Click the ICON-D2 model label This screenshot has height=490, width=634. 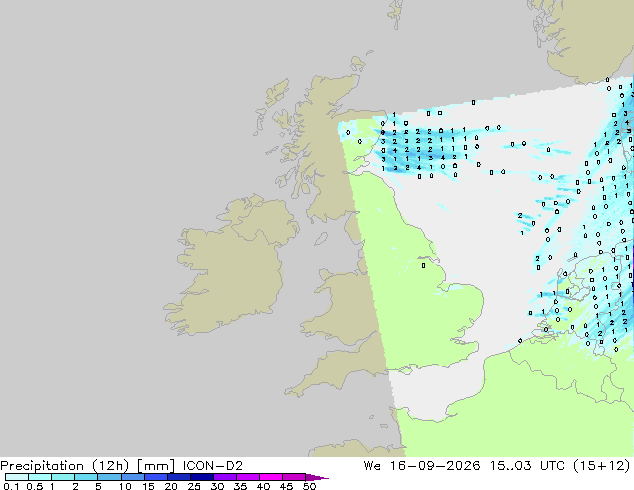tap(213, 466)
